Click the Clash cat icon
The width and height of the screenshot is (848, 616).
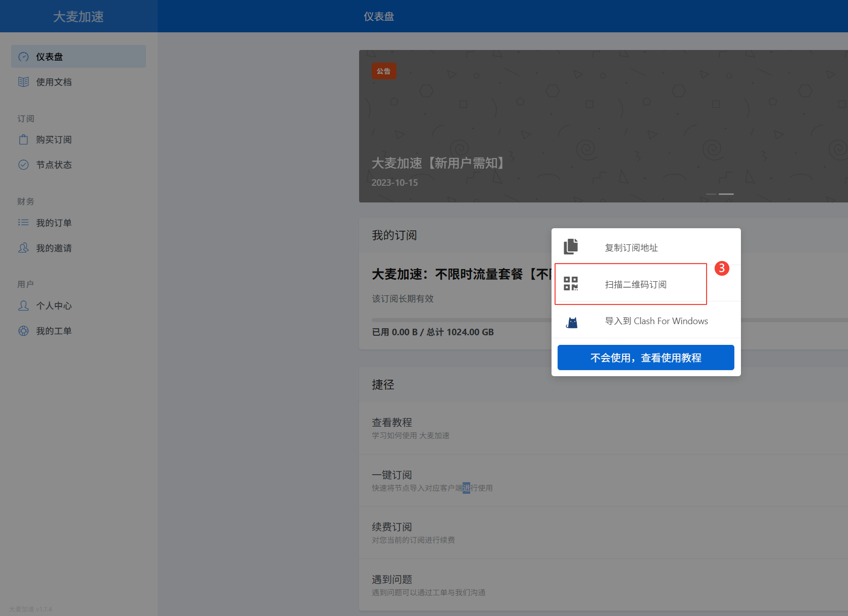coord(572,322)
